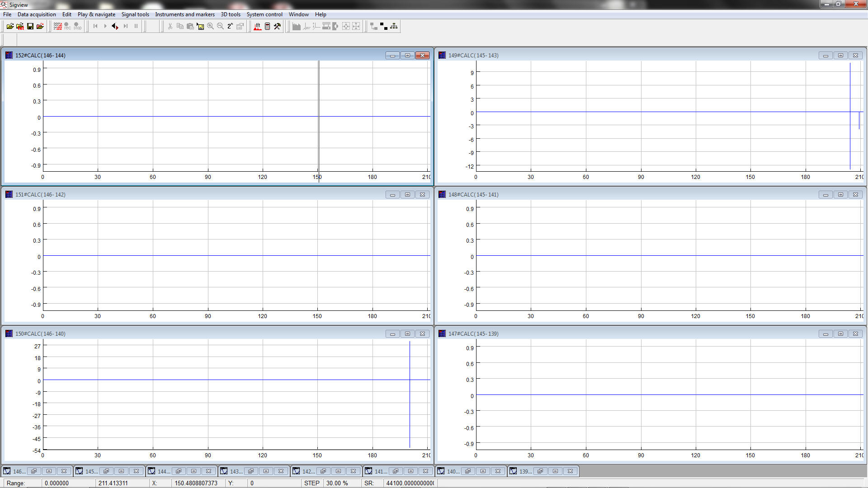Click the 2^n power-of-two length icon
The width and height of the screenshot is (868, 488).
coord(230,26)
